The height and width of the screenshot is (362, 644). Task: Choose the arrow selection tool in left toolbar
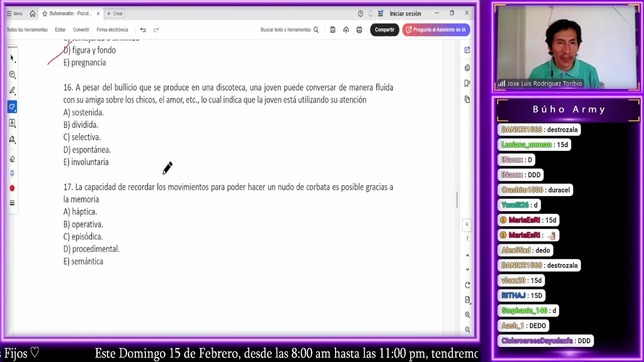pyautogui.click(x=12, y=58)
